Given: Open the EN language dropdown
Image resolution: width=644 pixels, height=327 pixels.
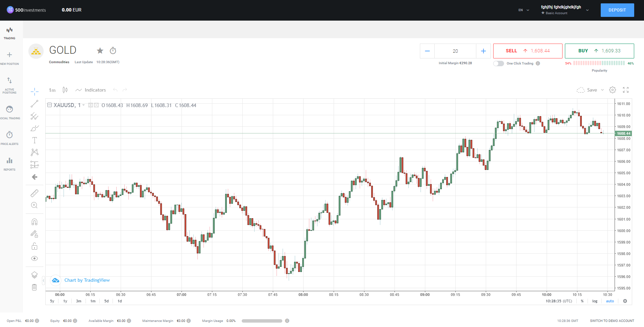Looking at the screenshot, I should 524,10.
